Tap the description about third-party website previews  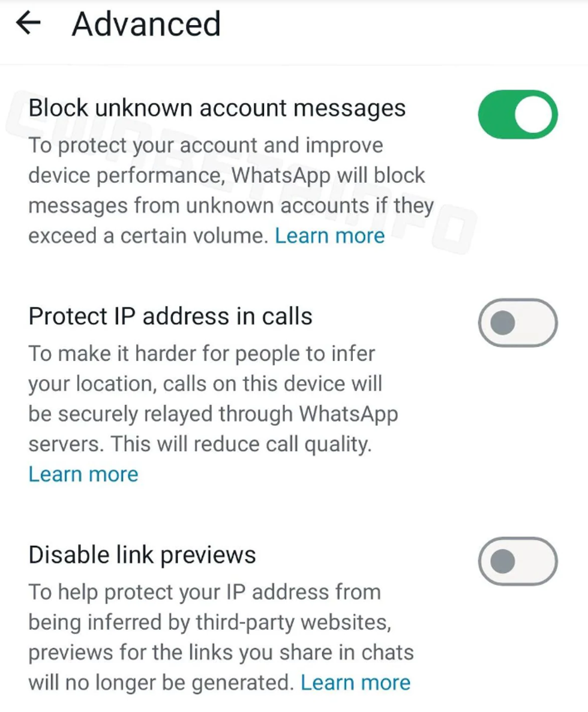pyautogui.click(x=221, y=637)
